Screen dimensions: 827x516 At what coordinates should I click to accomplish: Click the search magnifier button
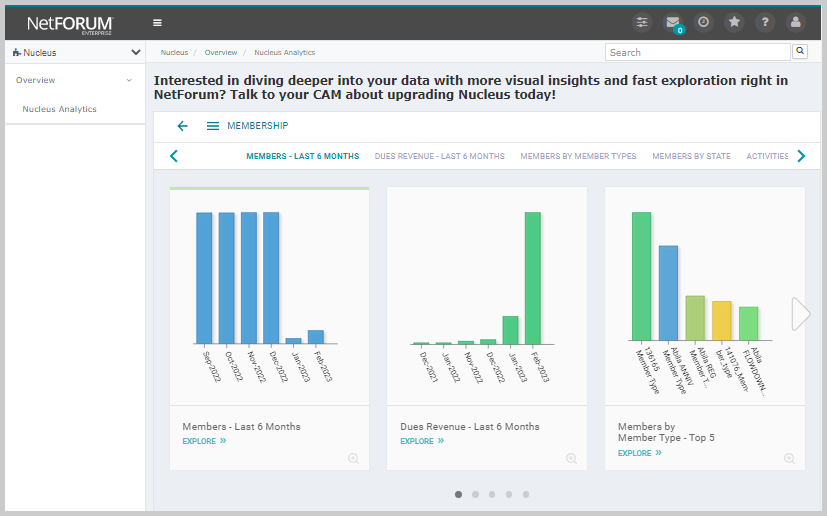pyautogui.click(x=800, y=51)
